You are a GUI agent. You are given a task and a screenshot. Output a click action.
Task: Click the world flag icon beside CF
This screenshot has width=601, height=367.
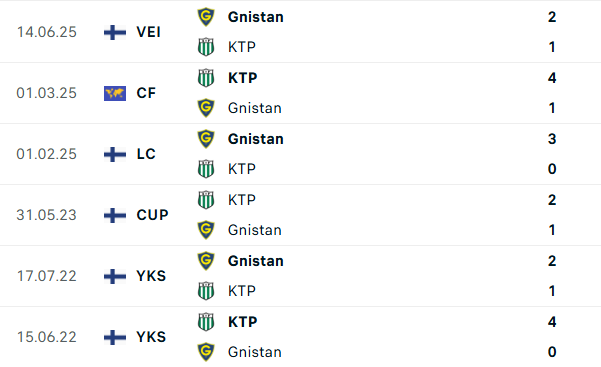[x=115, y=93]
